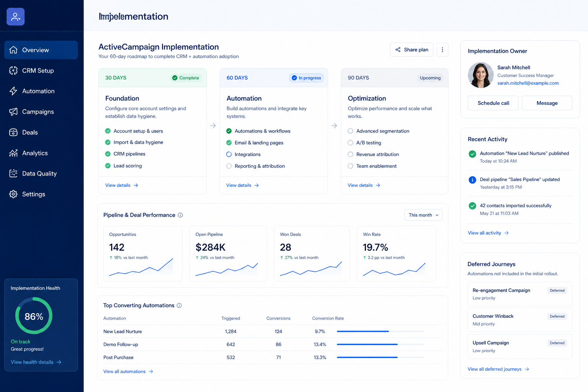588x392 pixels.
Task: Open the Campaigns menu item
Action: click(41, 112)
